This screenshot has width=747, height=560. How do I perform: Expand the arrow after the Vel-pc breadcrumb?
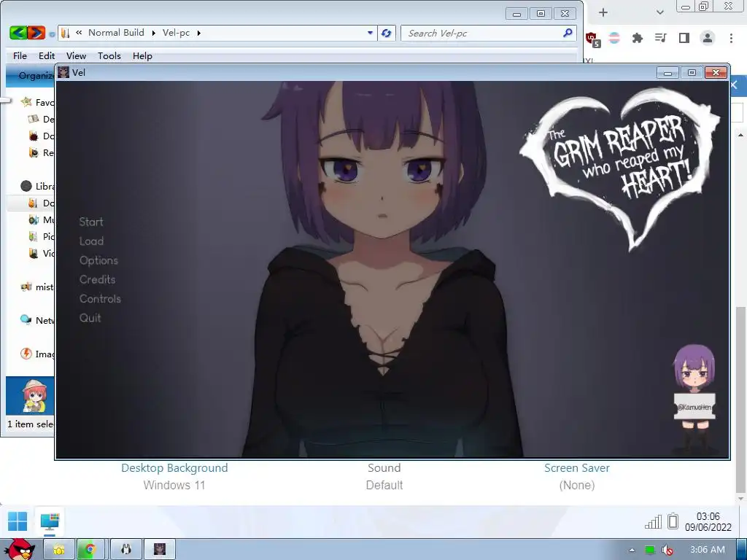(198, 33)
